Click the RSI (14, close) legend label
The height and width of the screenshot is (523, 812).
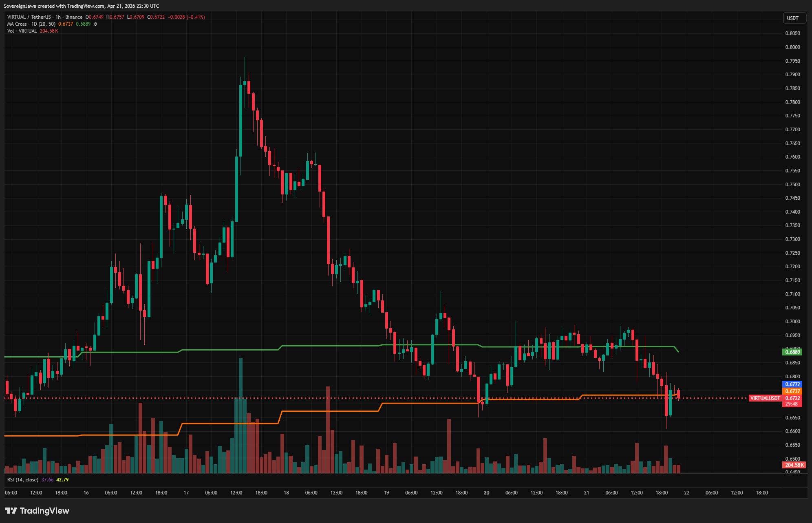click(x=23, y=480)
